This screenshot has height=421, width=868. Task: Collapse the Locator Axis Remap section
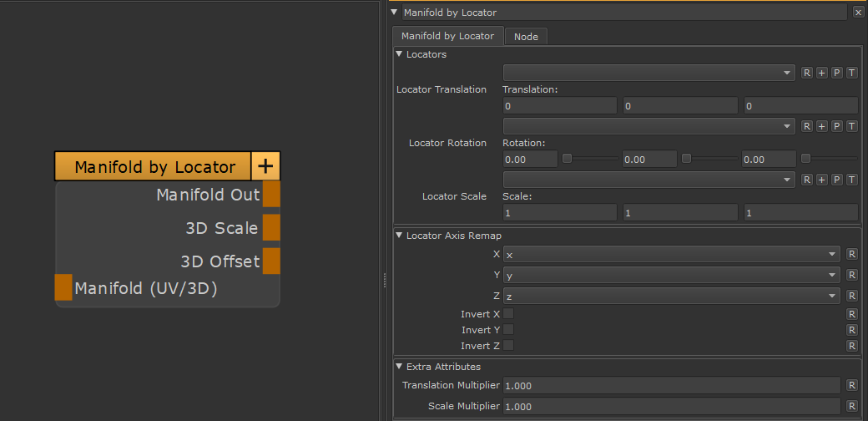pos(400,236)
